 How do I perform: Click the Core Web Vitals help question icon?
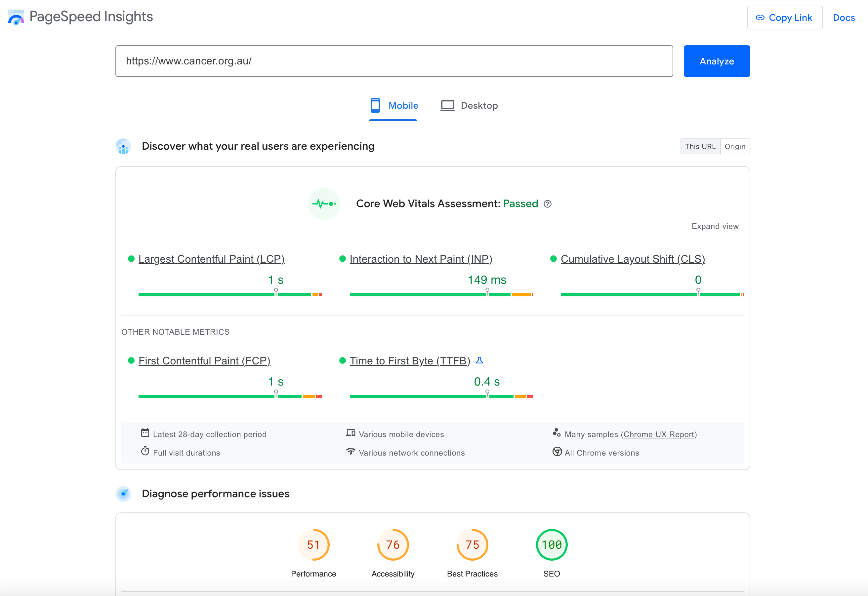click(x=547, y=204)
